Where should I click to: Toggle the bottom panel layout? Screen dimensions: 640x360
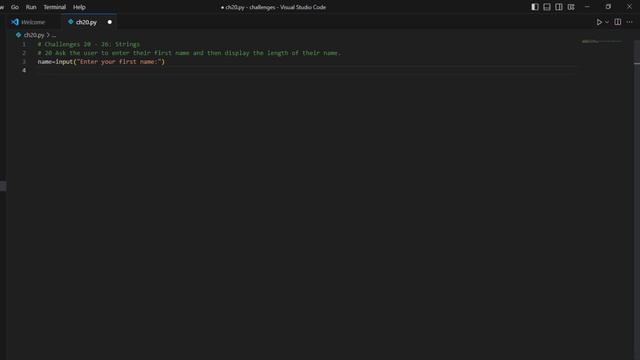click(x=547, y=7)
